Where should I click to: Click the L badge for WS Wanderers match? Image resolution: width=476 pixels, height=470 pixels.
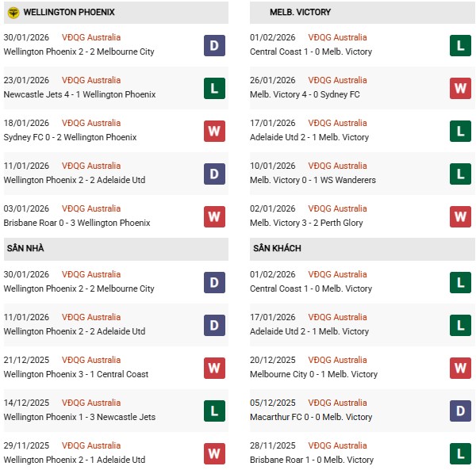[460, 174]
